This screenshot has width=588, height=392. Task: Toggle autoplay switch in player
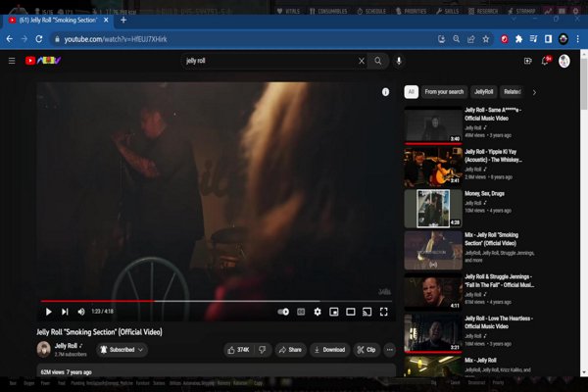pos(283,312)
